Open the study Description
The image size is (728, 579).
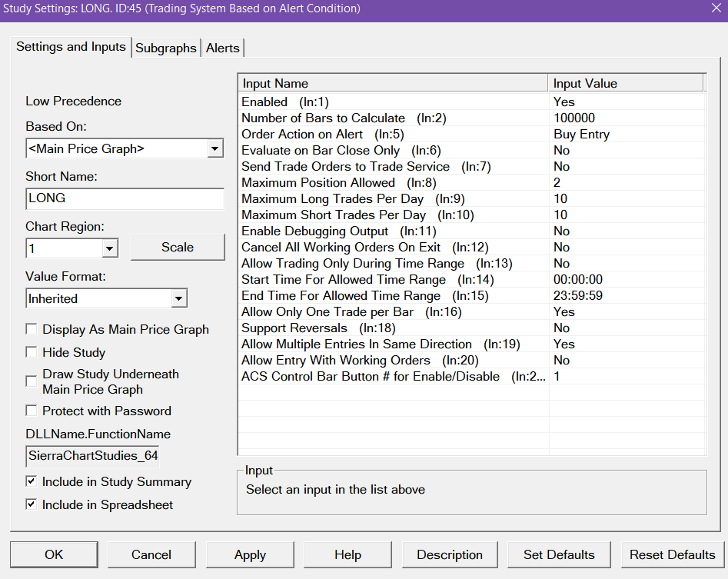(450, 554)
